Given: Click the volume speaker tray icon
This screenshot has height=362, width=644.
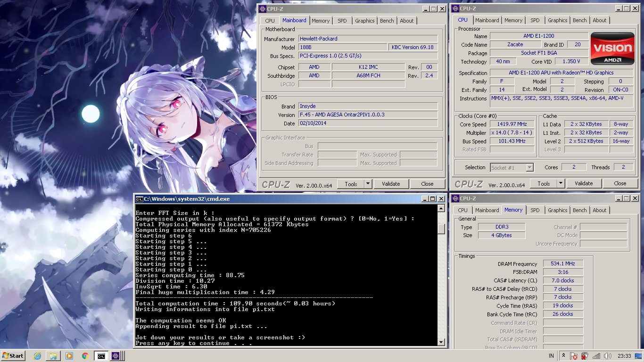Looking at the screenshot, I should (x=608, y=356).
